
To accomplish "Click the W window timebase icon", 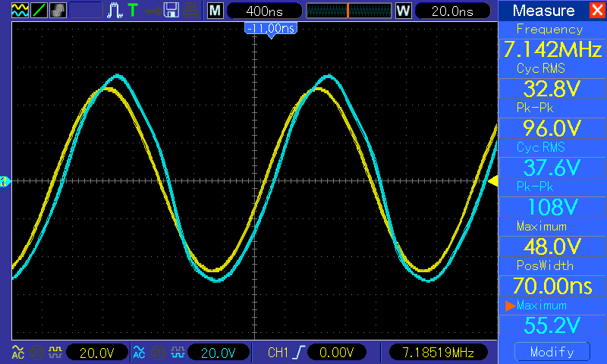I will (403, 11).
